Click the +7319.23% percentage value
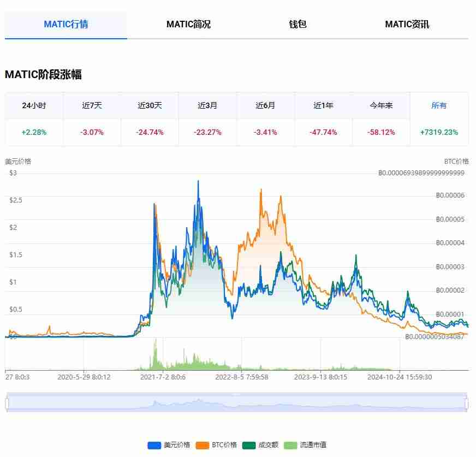The height and width of the screenshot is (457, 476). pyautogui.click(x=438, y=132)
